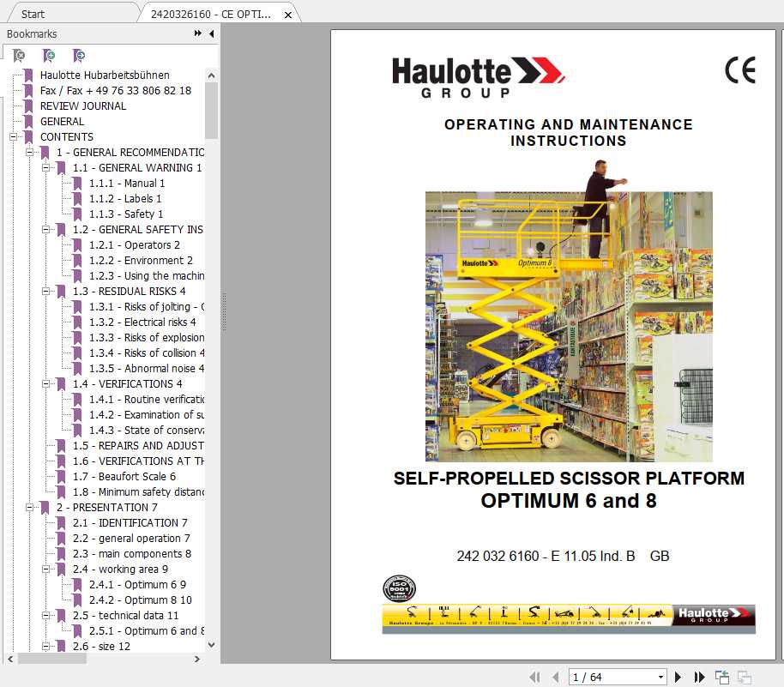The image size is (784, 687).
Task: Collapse the 2.4 - working area node
Action: click(46, 569)
